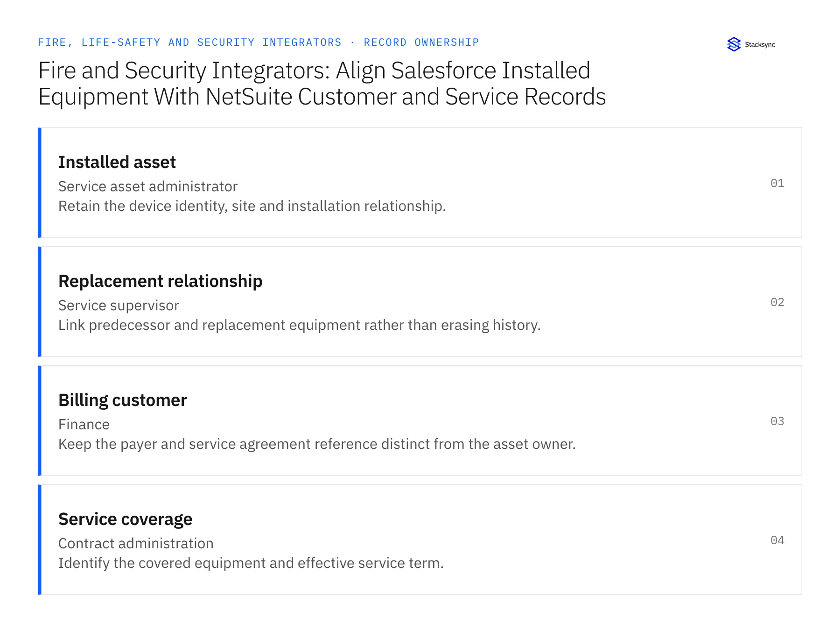The height and width of the screenshot is (630, 840).
Task: Click the 'Keep the payer and service agreement' description
Action: (317, 444)
